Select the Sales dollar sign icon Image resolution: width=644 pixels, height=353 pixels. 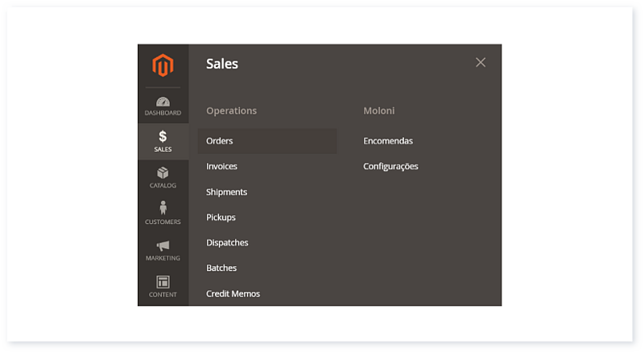163,136
